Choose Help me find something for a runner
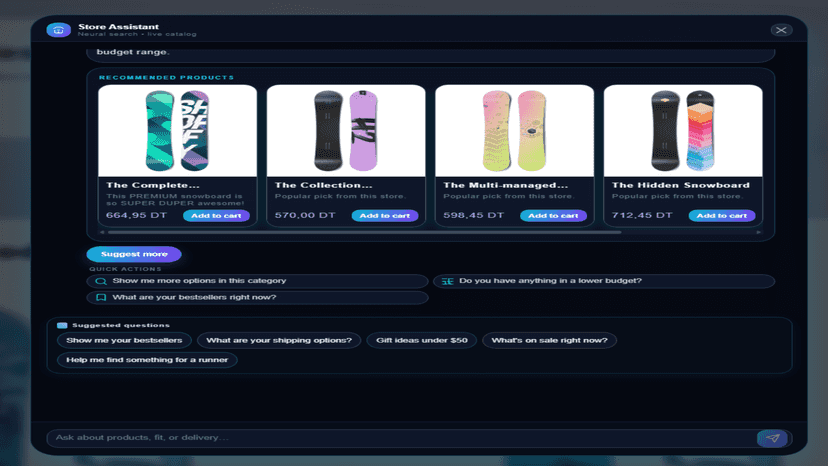The width and height of the screenshot is (828, 466). [147, 360]
